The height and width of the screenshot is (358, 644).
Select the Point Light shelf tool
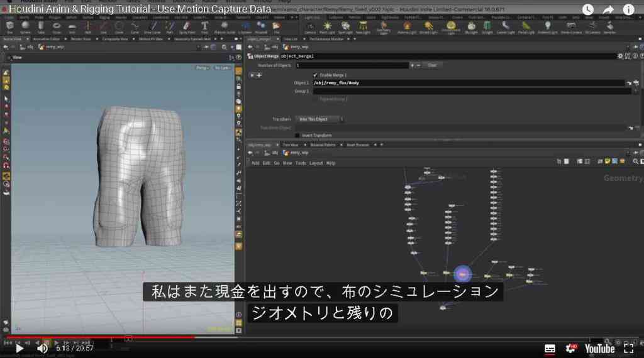point(327,28)
